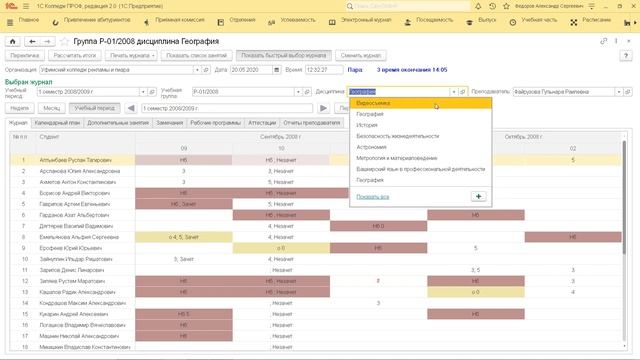Switch to Отчеты преподавателя tab
The height and width of the screenshot is (360, 640).
coord(312,123)
